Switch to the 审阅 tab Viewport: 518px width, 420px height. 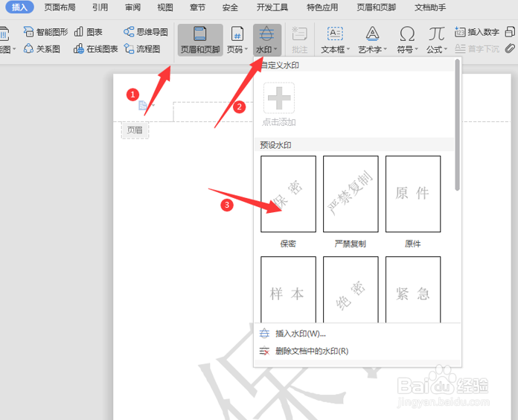point(132,7)
